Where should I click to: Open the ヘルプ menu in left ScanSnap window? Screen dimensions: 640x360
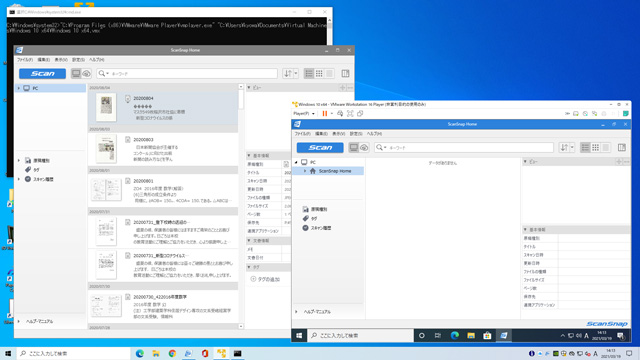97,60
